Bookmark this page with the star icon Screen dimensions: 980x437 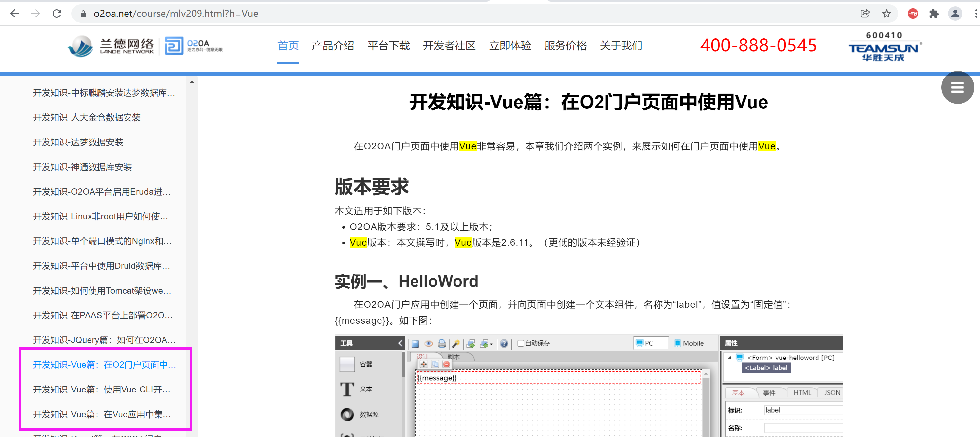point(886,14)
